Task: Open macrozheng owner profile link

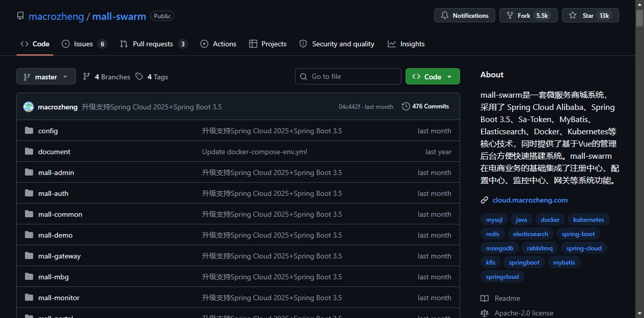Action: (56, 16)
